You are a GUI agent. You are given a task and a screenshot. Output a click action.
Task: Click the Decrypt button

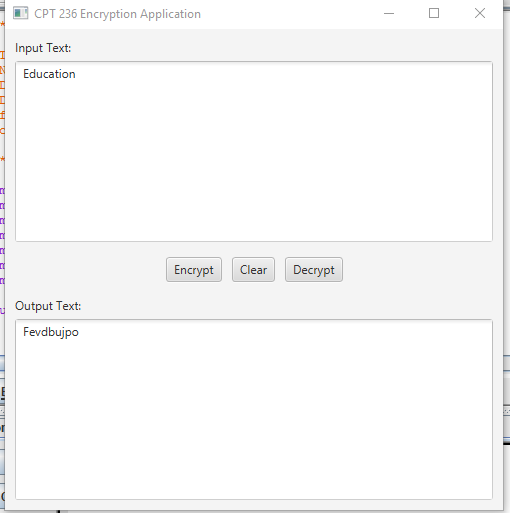(x=314, y=270)
